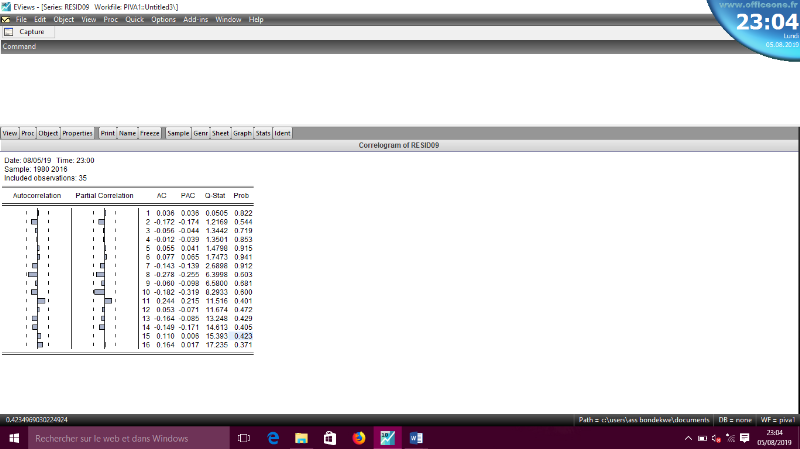Switch to Word in the taskbar
800x449 pixels.
416,438
